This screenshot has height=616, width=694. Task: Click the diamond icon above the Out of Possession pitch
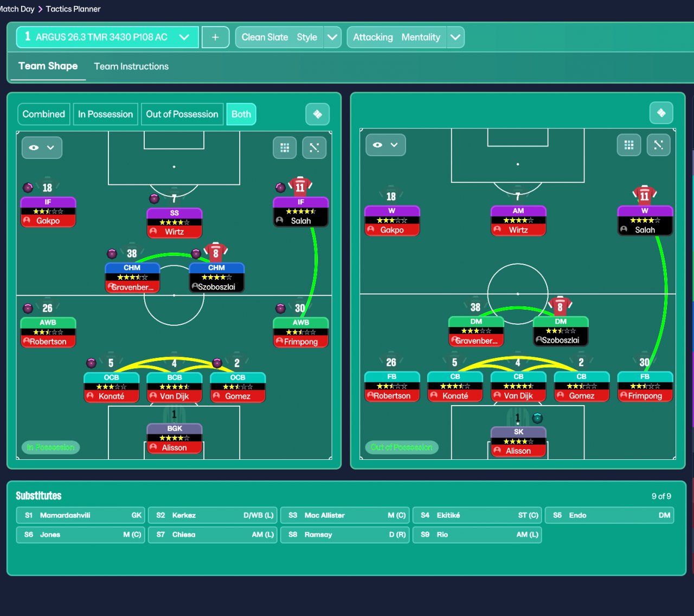click(661, 113)
